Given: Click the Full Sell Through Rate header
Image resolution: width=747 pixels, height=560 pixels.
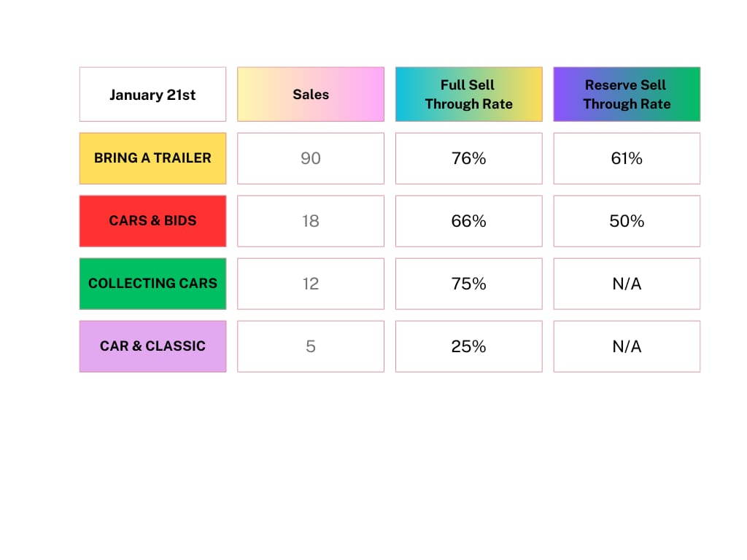Looking at the screenshot, I should click(x=469, y=94).
